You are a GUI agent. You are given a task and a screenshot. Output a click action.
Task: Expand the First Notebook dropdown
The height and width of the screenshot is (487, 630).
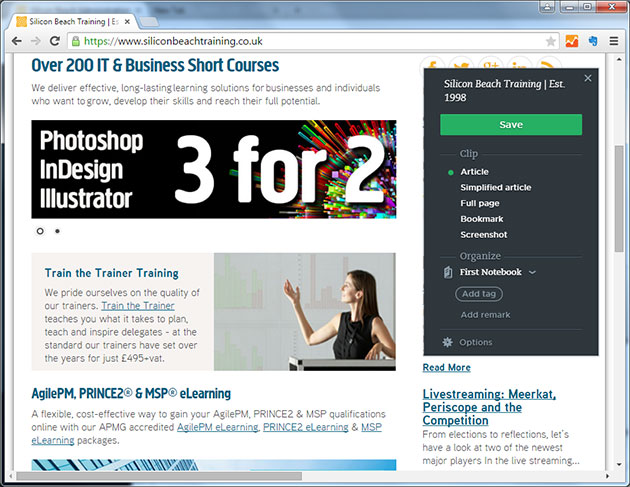pyautogui.click(x=532, y=272)
